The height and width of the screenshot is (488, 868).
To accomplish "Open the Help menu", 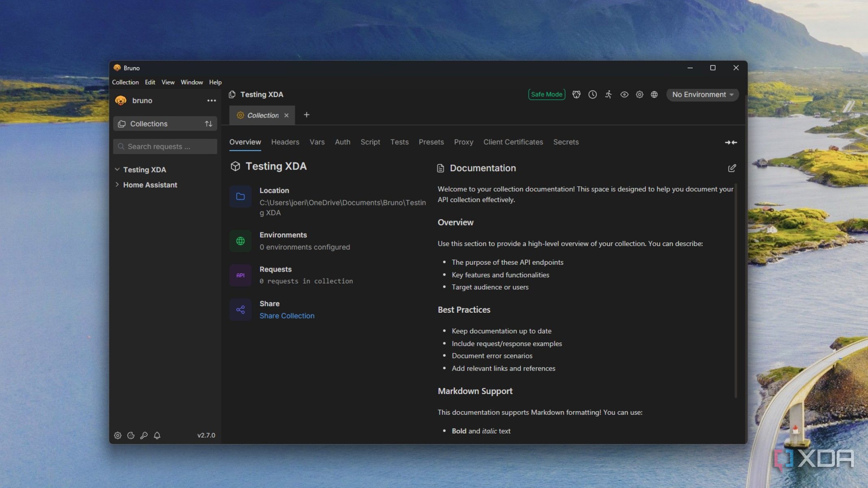I will (x=215, y=82).
